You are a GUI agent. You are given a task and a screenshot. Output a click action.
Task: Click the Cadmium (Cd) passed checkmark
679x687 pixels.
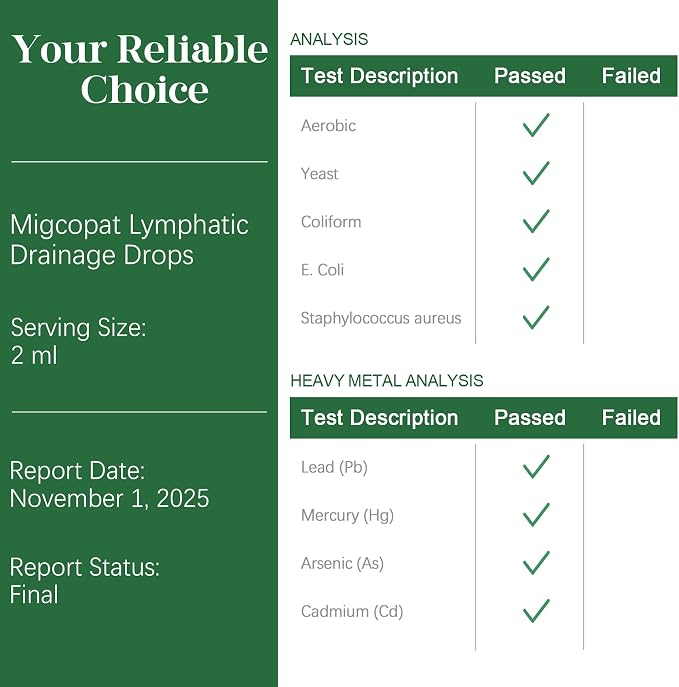(x=536, y=611)
